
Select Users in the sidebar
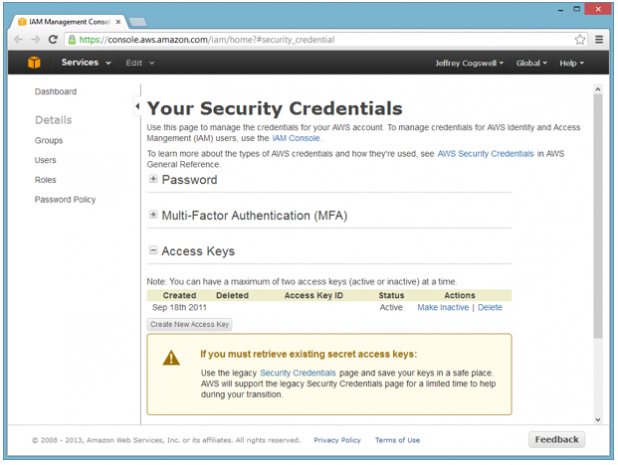coord(46,160)
